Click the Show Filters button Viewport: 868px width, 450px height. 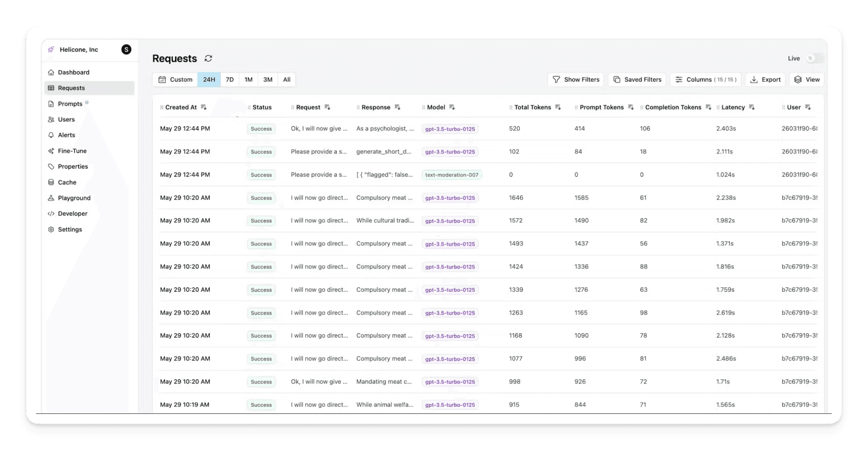[x=576, y=80]
